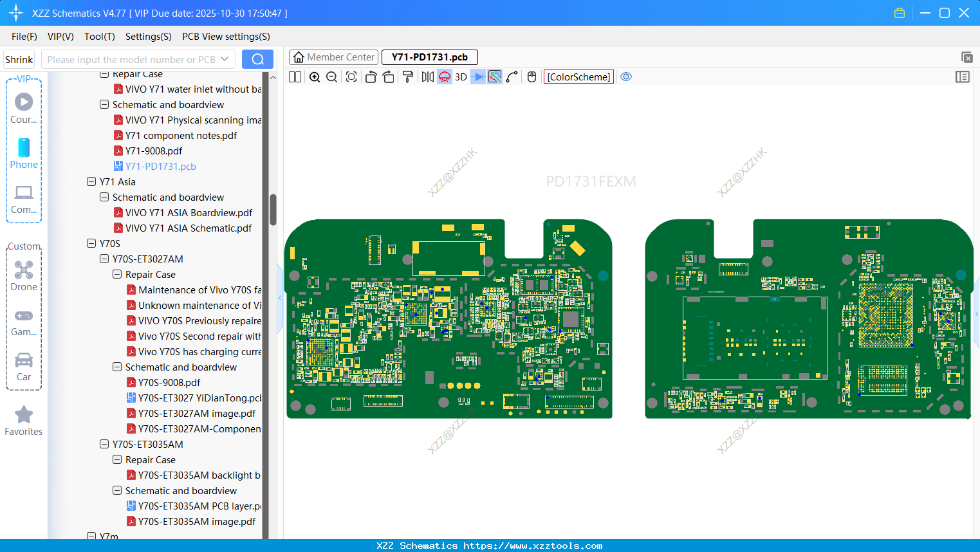Click the Shrink button
Screen dimensions: 980x552
pos(19,59)
